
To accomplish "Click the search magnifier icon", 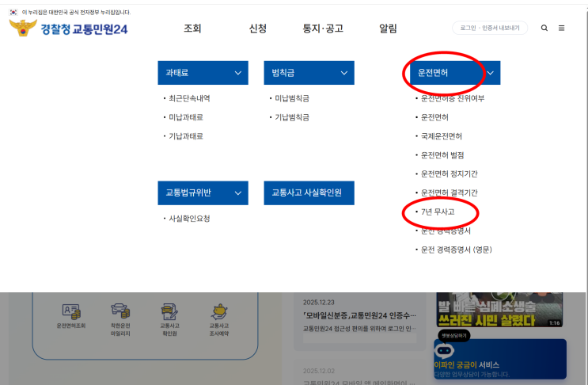I will pyautogui.click(x=544, y=28).
